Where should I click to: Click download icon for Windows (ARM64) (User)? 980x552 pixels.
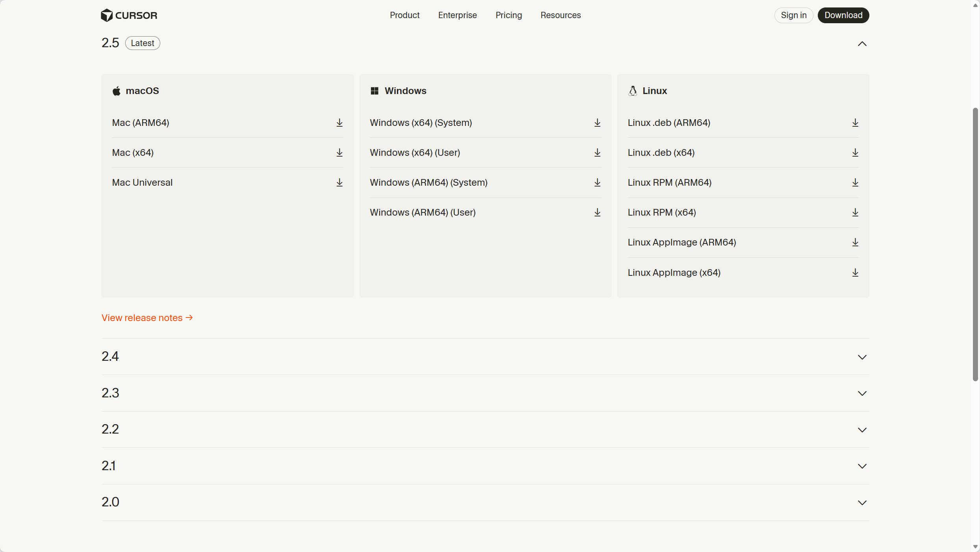[597, 212]
